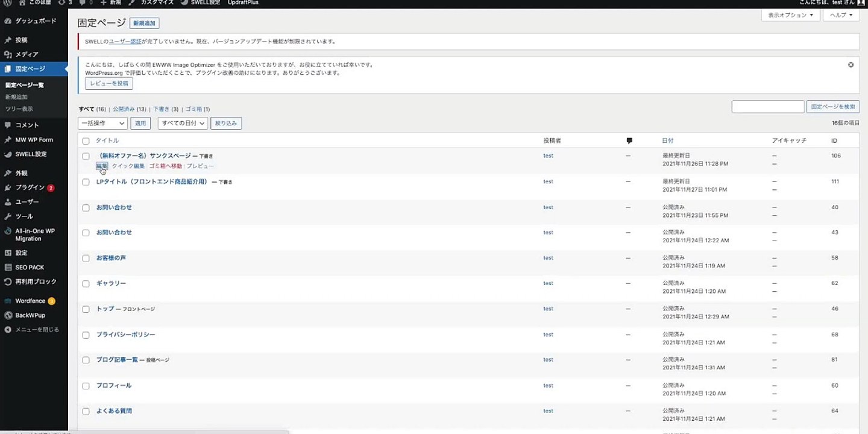The height and width of the screenshot is (434, 868).
Task: Open the 設定 sidebar icon
Action: pyautogui.click(x=8, y=253)
